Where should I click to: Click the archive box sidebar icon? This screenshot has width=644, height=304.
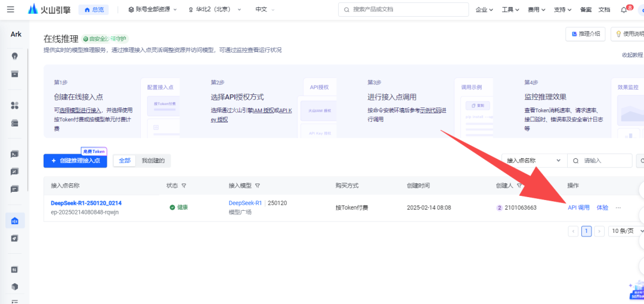15,74
